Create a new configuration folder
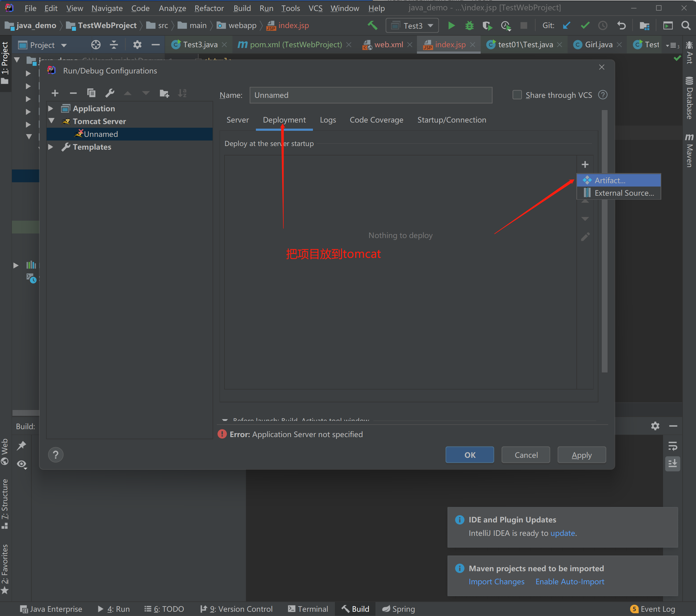The width and height of the screenshot is (696, 616). coord(164,93)
